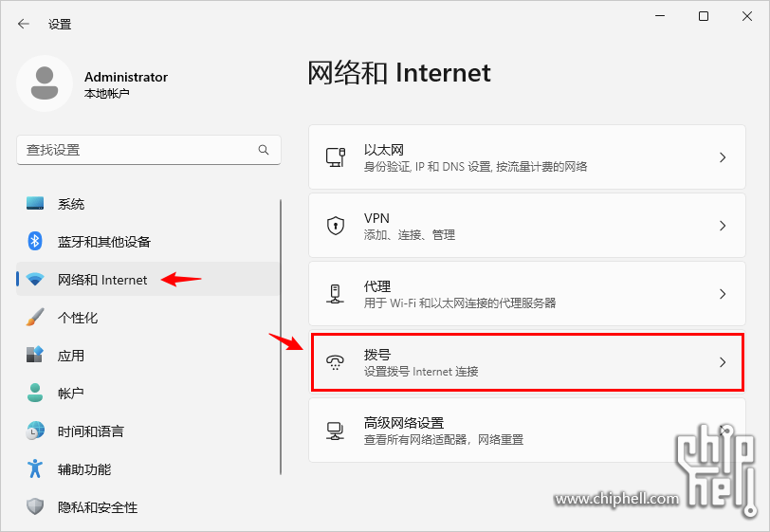
Task: Click the sidebar vertical scrollbar
Action: [281, 337]
